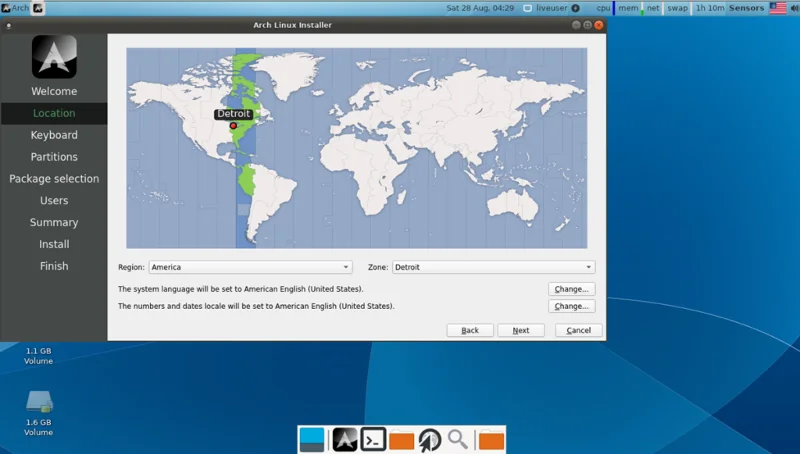
Task: Click the liveuser label in top panel
Action: coord(552,8)
